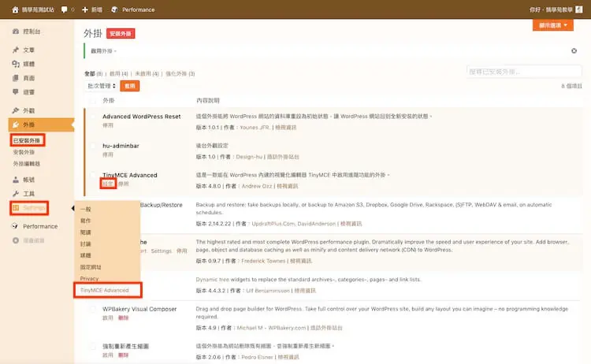
Task: Click the 8 個項目 item count
Action: tap(571, 86)
